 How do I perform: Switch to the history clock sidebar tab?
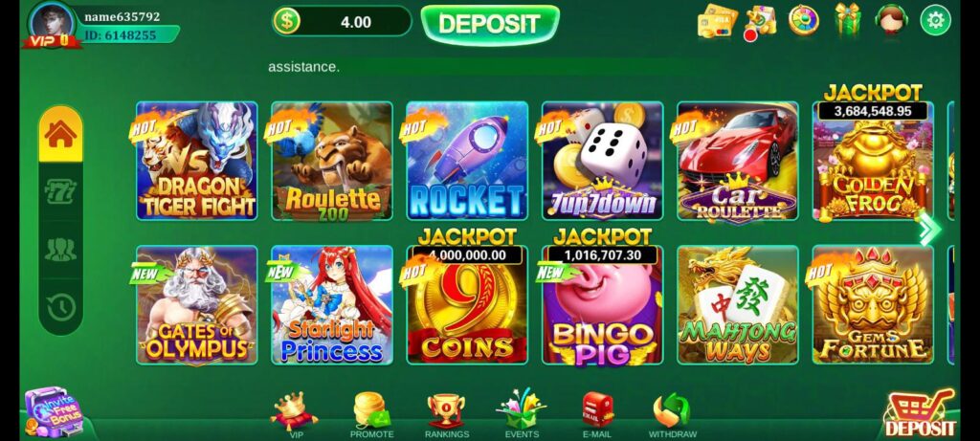click(60, 307)
